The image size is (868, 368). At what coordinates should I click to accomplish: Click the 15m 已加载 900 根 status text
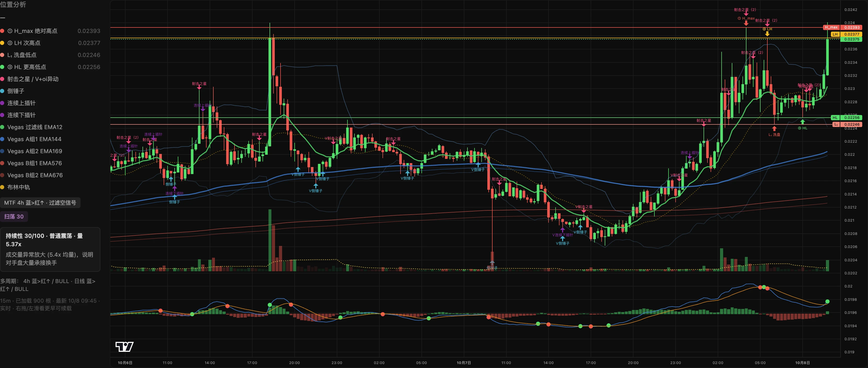(x=50, y=304)
